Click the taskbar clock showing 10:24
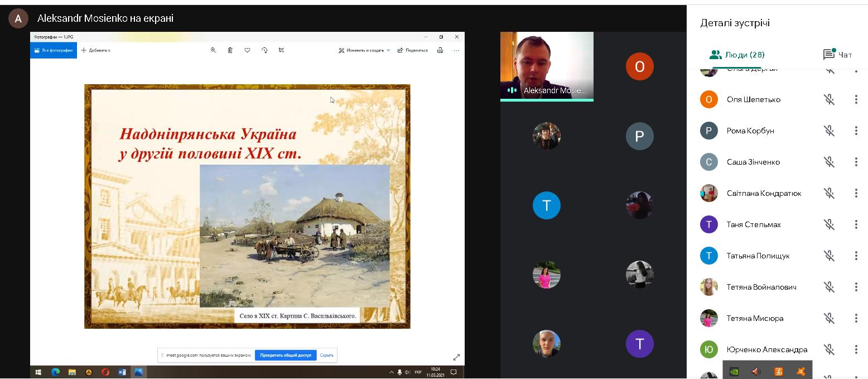 click(435, 372)
